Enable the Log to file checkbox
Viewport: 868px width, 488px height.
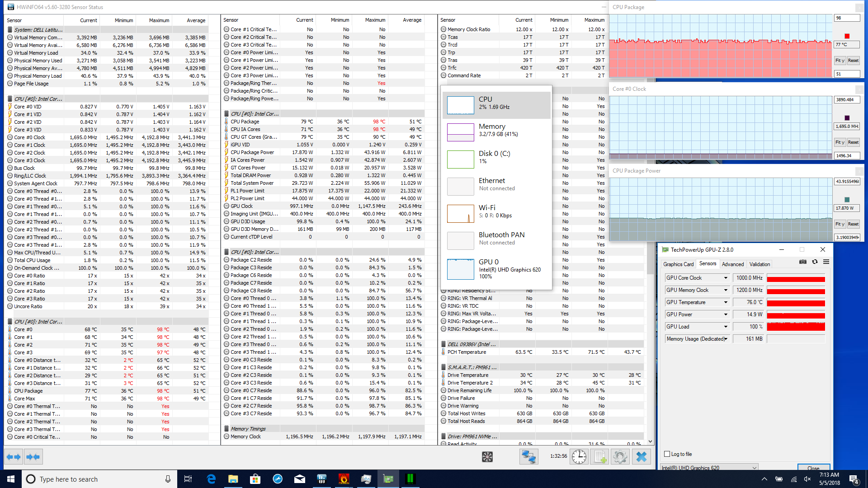[x=667, y=454]
